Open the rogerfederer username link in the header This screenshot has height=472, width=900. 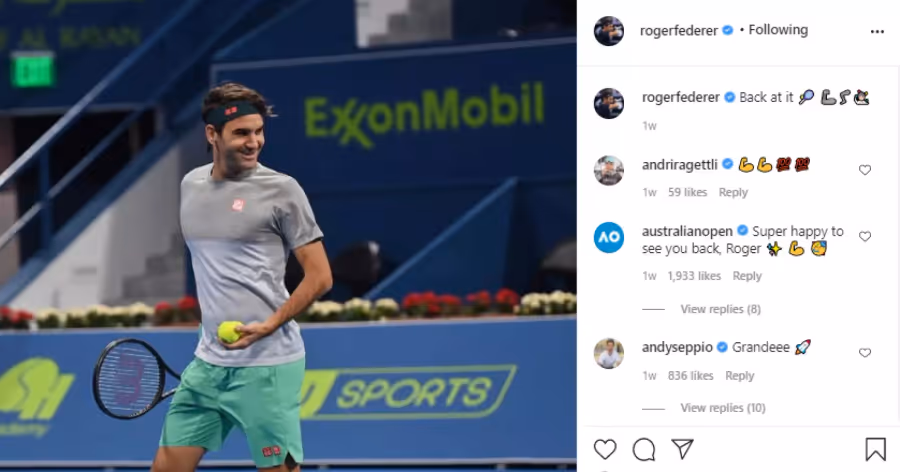(678, 30)
